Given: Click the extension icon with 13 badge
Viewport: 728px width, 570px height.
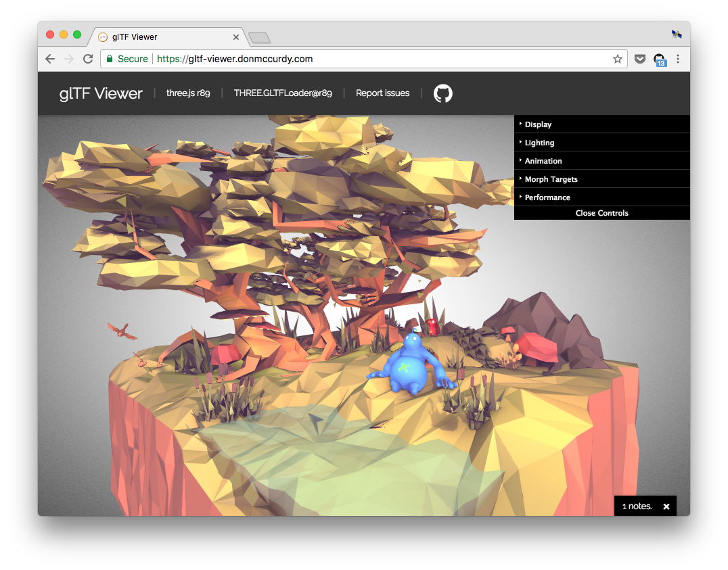Looking at the screenshot, I should click(660, 60).
